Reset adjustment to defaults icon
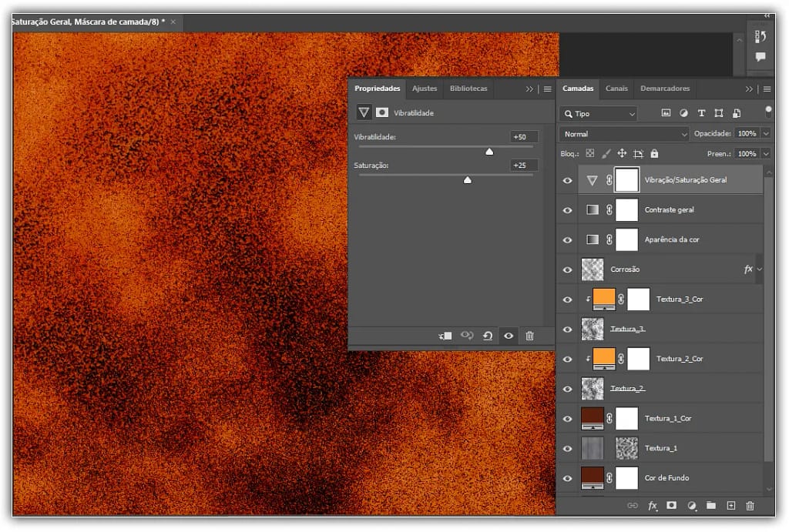 coord(488,336)
